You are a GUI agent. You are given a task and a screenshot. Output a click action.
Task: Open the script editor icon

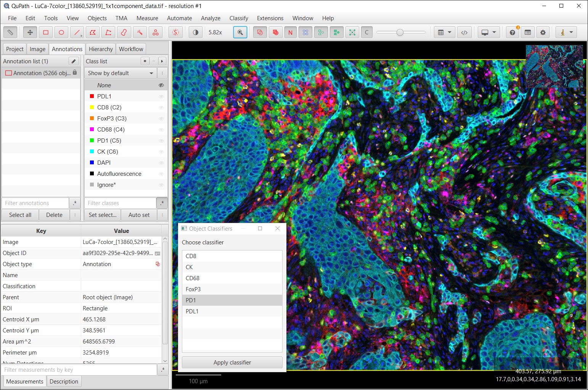[464, 32]
